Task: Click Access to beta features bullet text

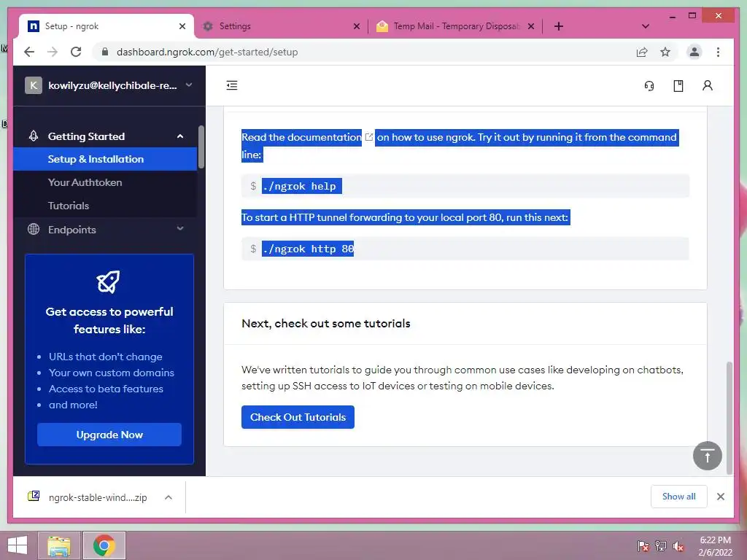Action: tap(106, 389)
